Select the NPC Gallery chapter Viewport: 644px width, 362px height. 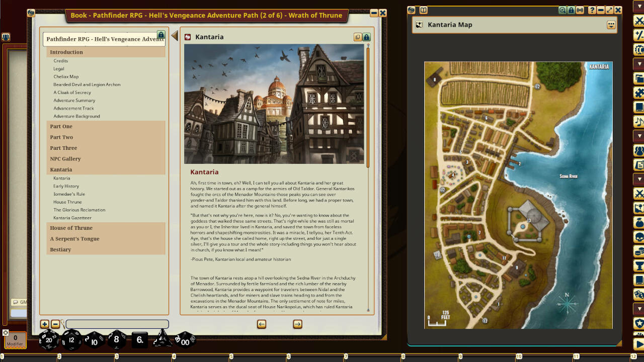point(65,159)
